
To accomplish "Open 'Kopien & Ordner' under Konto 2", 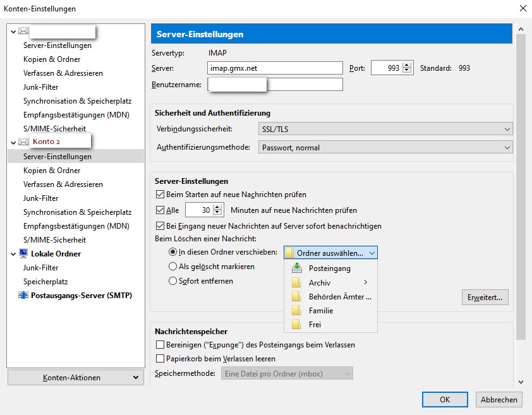I will (x=52, y=171).
